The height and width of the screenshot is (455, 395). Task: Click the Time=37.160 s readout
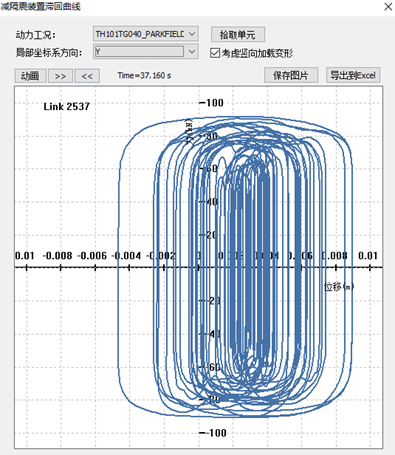144,76
